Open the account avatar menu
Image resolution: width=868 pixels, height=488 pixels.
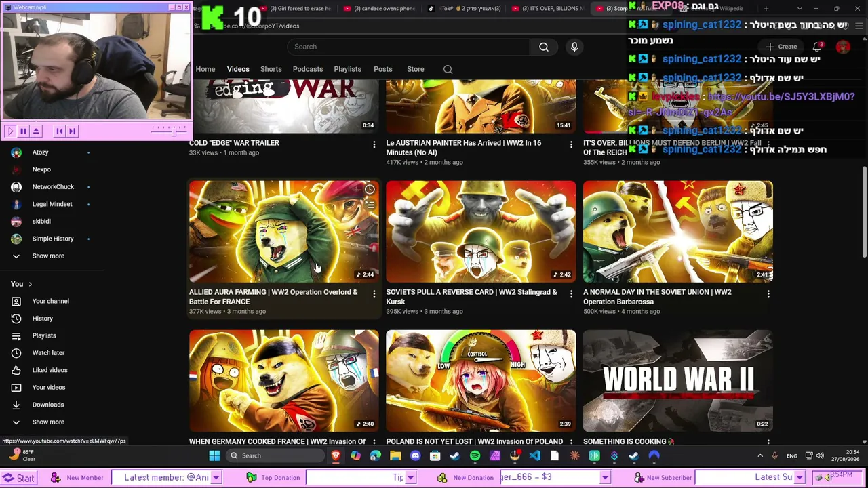843,47
